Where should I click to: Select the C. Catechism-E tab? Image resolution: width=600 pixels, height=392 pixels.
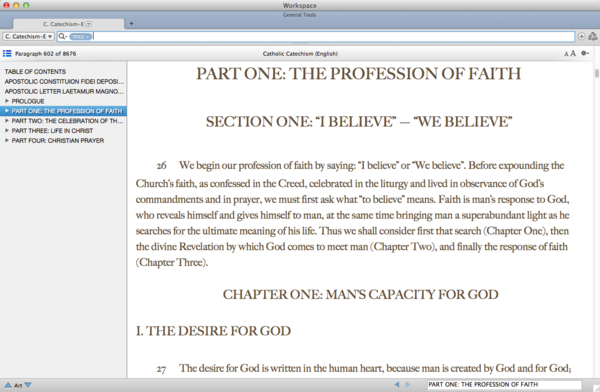pyautogui.click(x=68, y=24)
